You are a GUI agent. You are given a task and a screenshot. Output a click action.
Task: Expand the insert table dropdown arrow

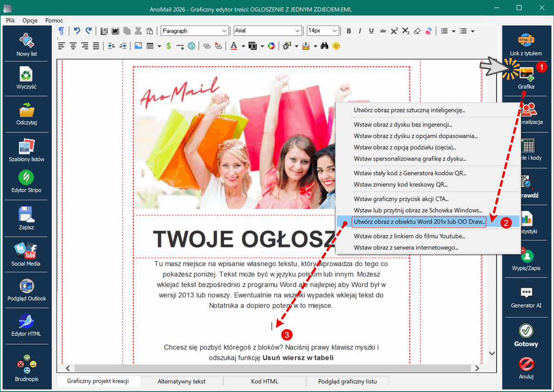[x=159, y=46]
